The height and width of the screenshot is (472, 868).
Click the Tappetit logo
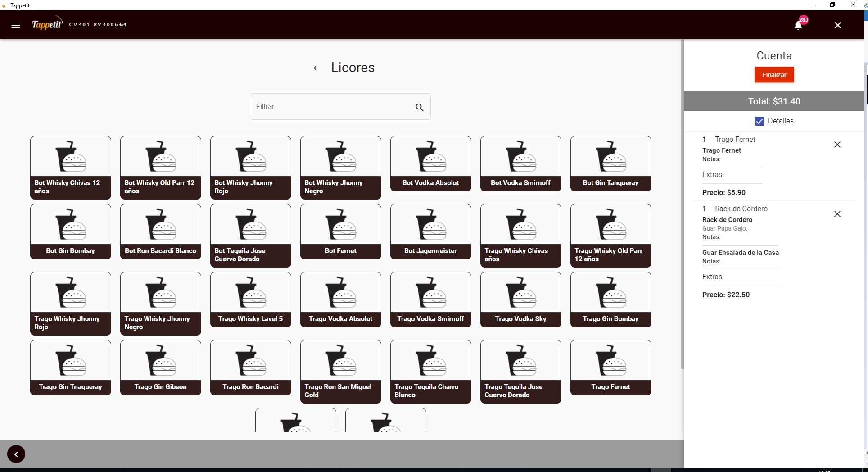coord(47,24)
